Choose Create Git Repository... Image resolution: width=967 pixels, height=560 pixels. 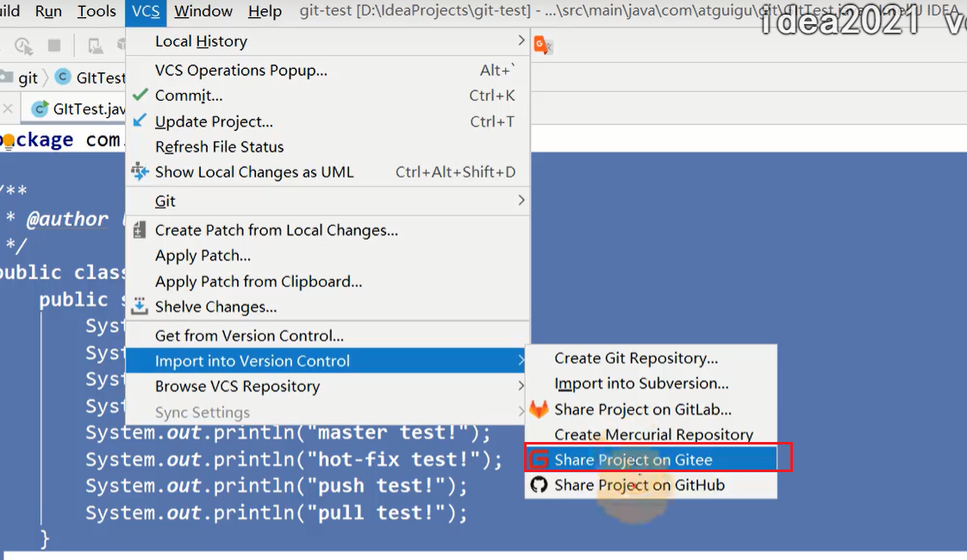pyautogui.click(x=651, y=358)
